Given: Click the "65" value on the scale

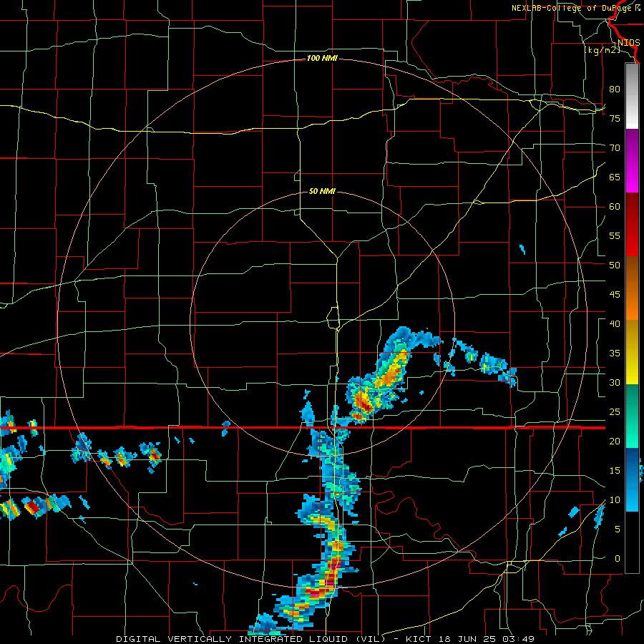Looking at the screenshot, I should tap(615, 177).
